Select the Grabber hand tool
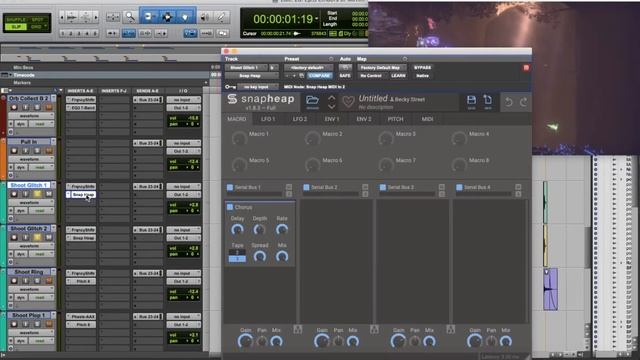This screenshot has width=640, height=360. point(185,17)
